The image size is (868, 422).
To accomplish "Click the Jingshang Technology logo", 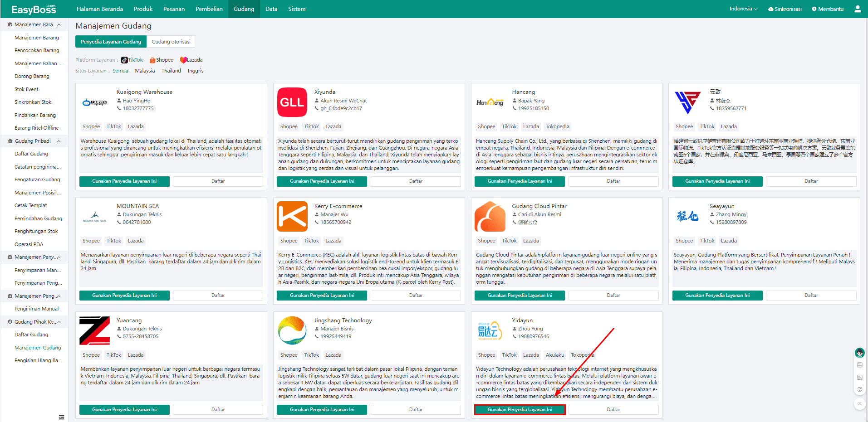I will click(x=292, y=330).
